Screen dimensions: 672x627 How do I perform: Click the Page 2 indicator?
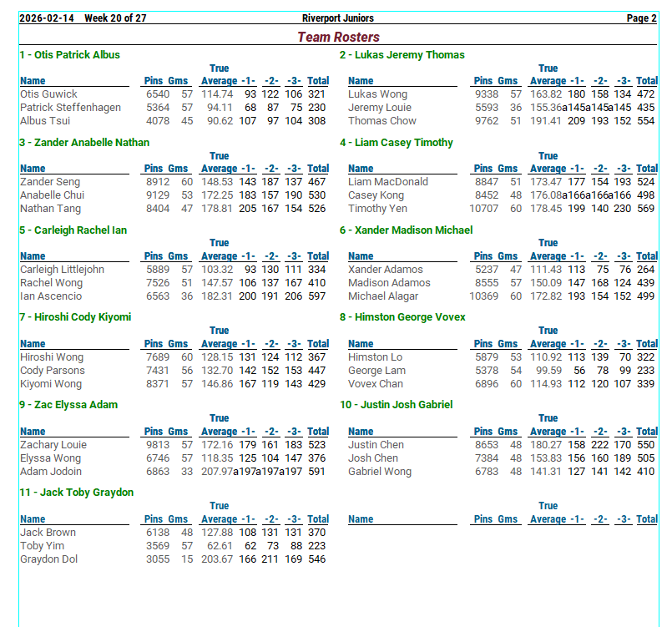coord(641,18)
